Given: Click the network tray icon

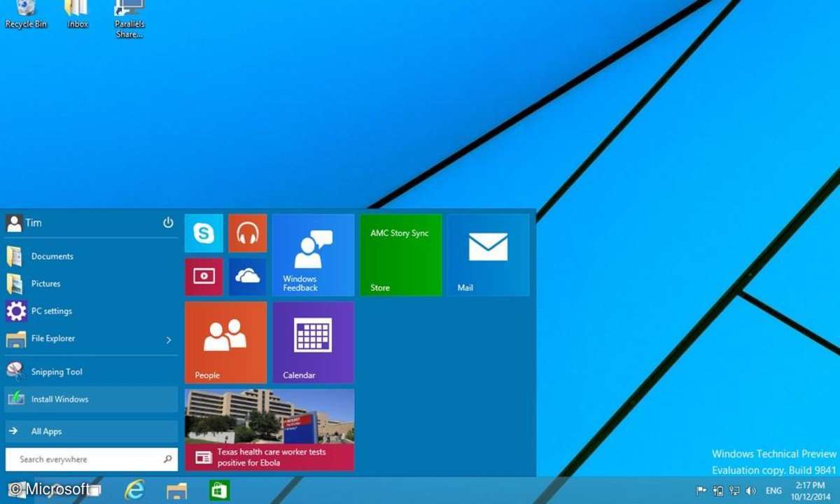Looking at the screenshot, I should [x=734, y=491].
